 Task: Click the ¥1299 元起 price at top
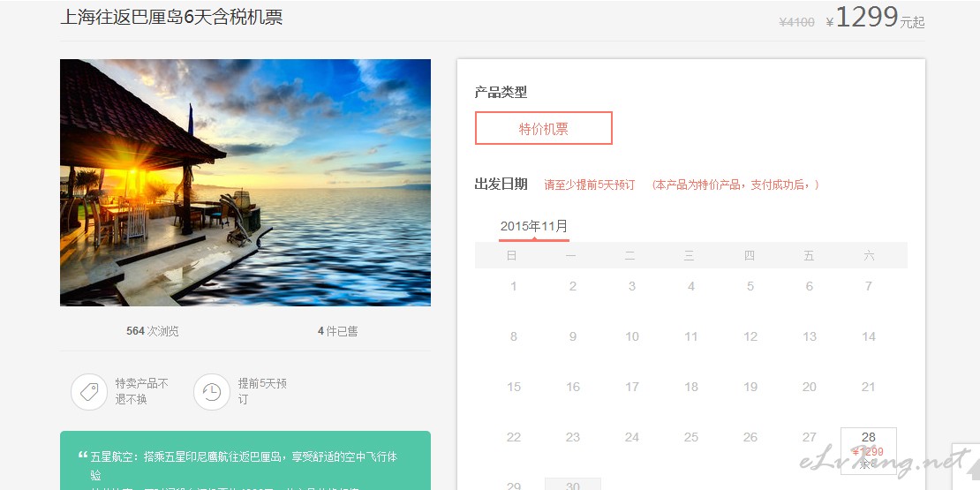pyautogui.click(x=875, y=18)
